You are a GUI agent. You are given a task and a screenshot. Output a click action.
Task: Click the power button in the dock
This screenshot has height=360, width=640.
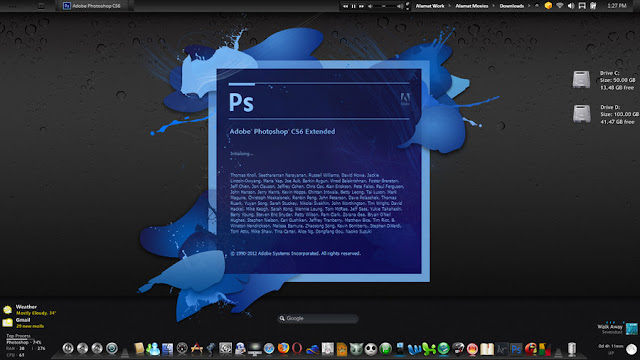tap(68, 348)
